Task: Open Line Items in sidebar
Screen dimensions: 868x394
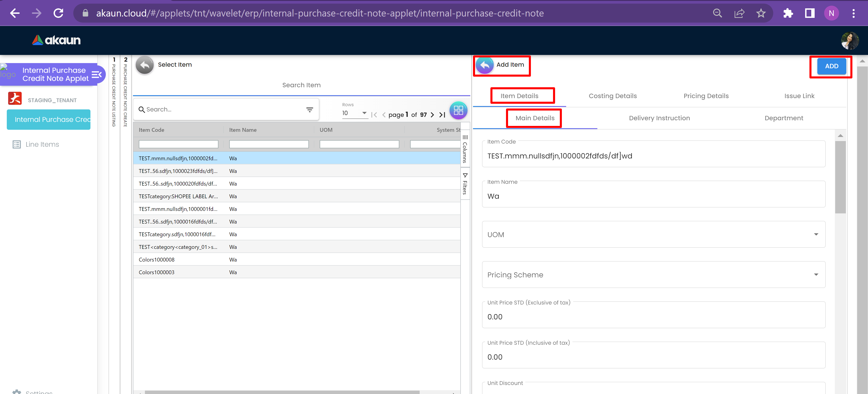Action: pos(42,144)
